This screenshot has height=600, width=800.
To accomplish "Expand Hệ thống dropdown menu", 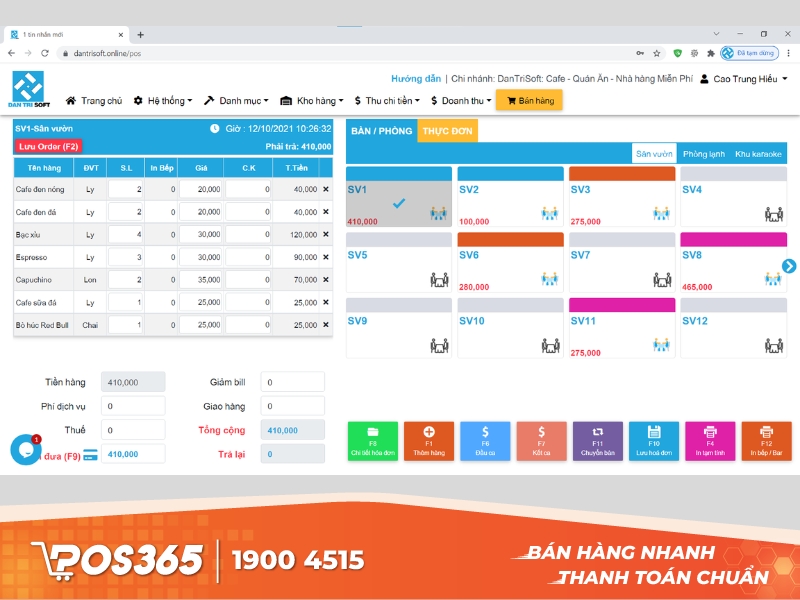I will click(163, 101).
